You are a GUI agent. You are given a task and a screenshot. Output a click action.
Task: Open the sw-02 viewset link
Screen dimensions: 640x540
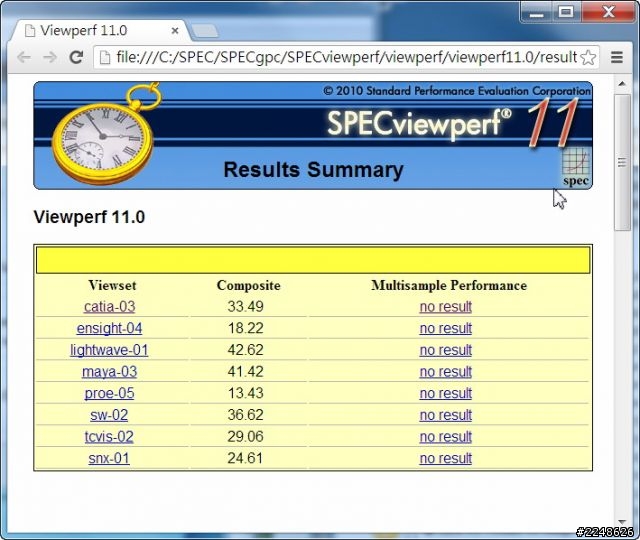coord(109,415)
